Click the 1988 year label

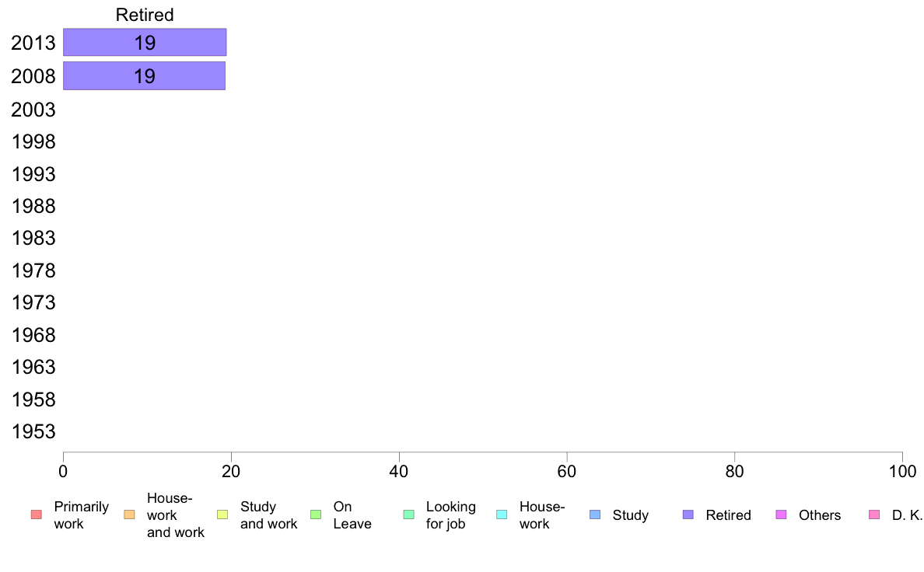pos(33,206)
